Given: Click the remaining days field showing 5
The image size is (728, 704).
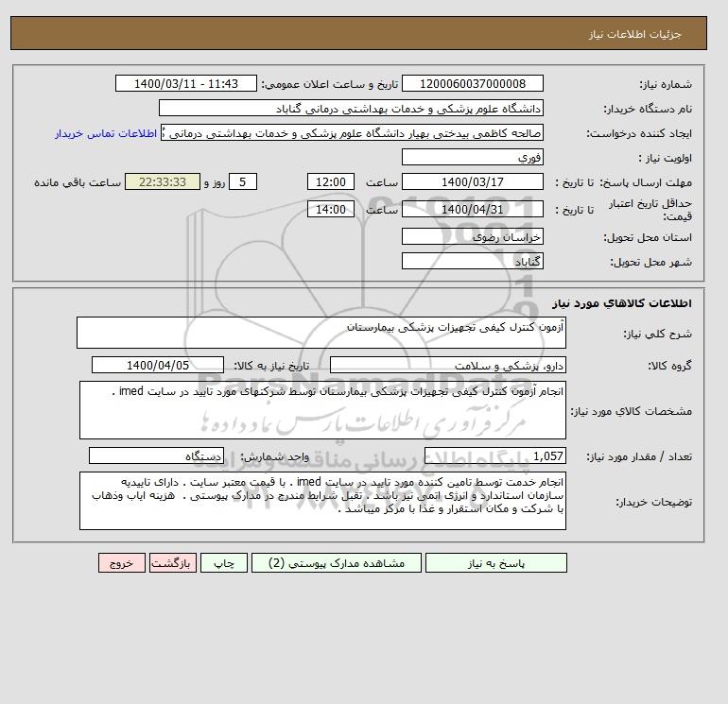Looking at the screenshot, I should pyautogui.click(x=242, y=182).
